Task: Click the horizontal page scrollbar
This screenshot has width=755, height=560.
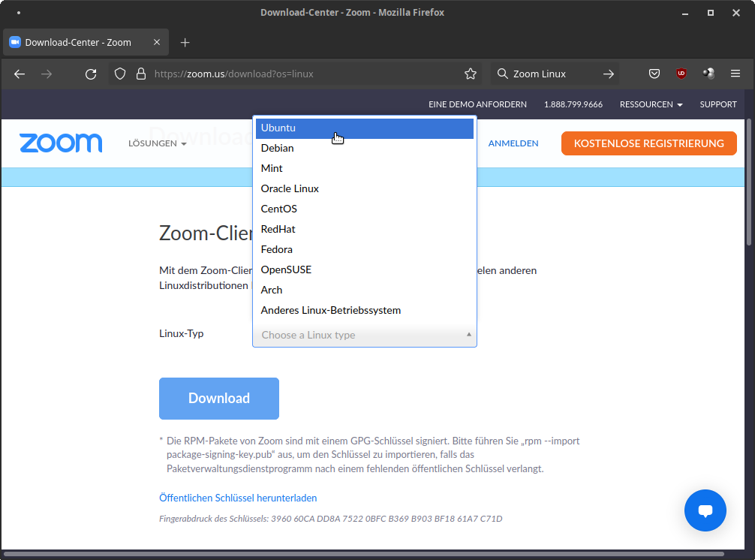Action: (x=363, y=554)
